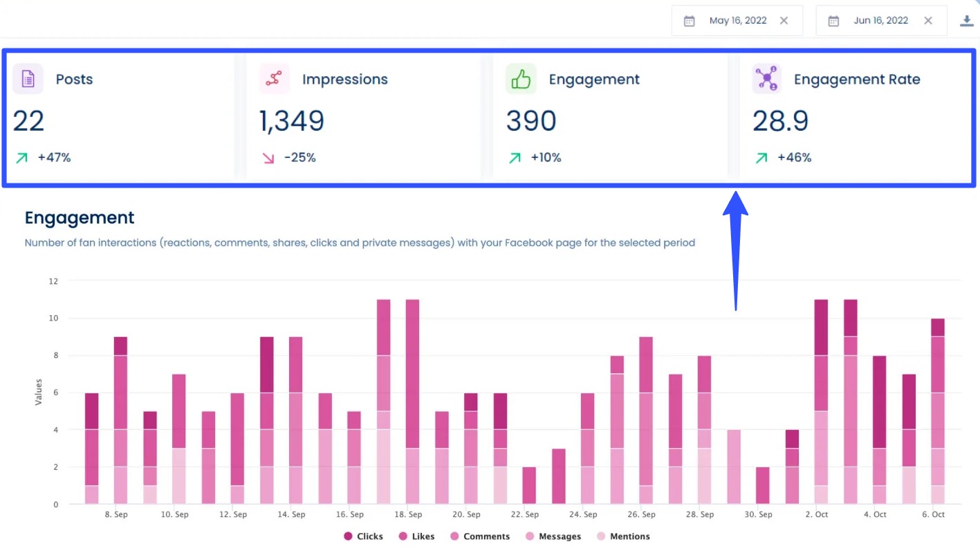Click the green trend arrow next to +47%
Viewport: 980px width, 560px height.
[x=21, y=157]
